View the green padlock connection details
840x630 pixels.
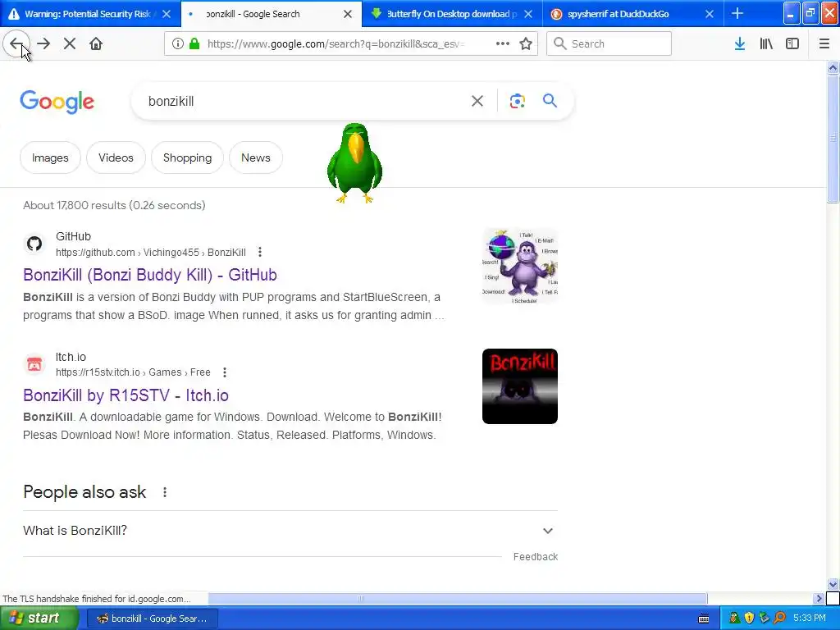point(194,44)
